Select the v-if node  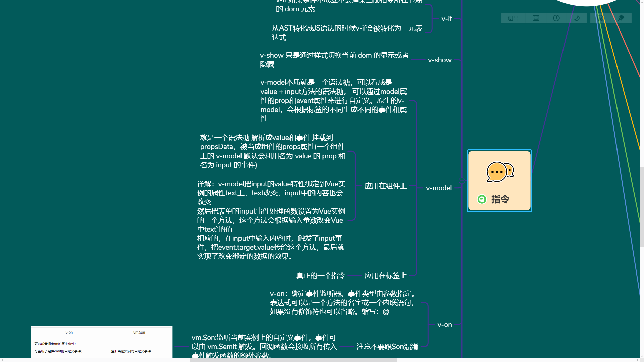447,19
